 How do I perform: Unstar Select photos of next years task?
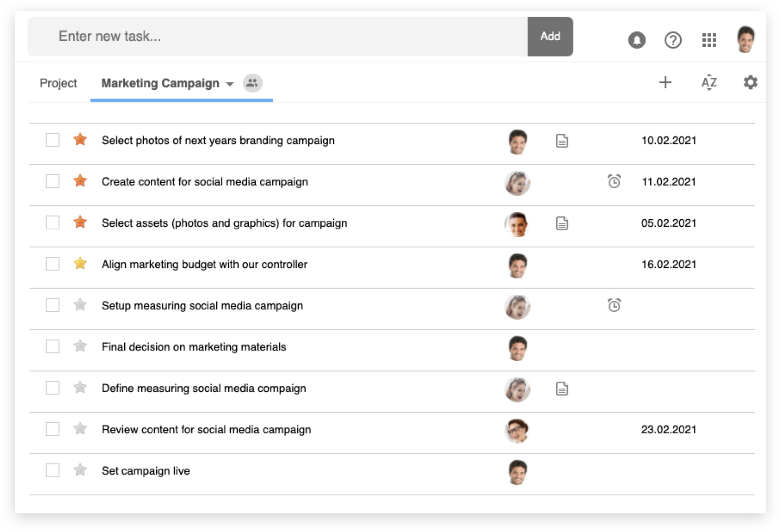pos(80,140)
